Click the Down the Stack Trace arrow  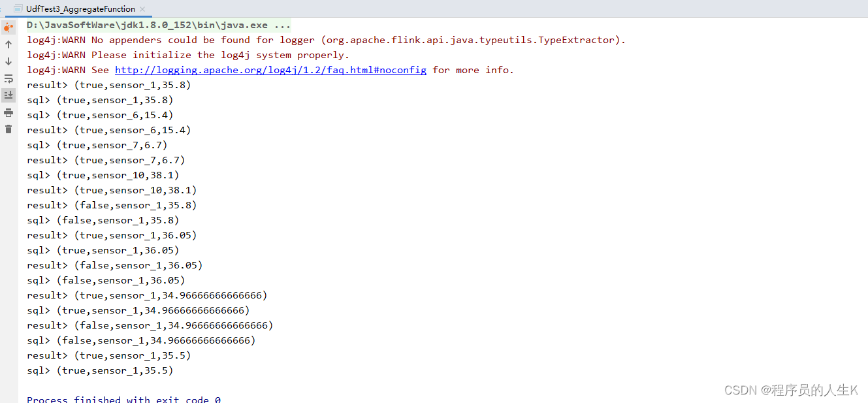point(8,61)
